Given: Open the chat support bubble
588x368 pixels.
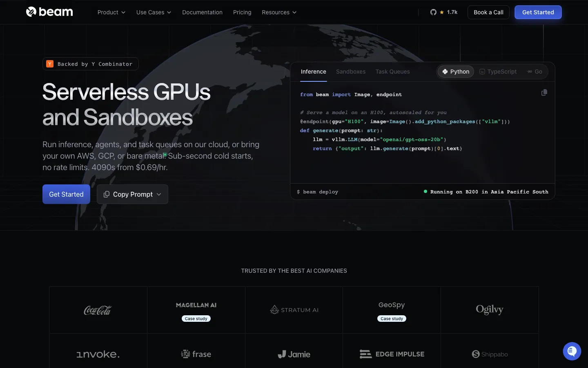Looking at the screenshot, I should (572, 351).
